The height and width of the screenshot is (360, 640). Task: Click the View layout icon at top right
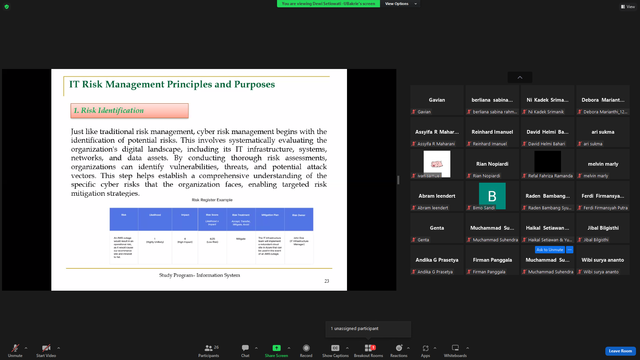628,7
